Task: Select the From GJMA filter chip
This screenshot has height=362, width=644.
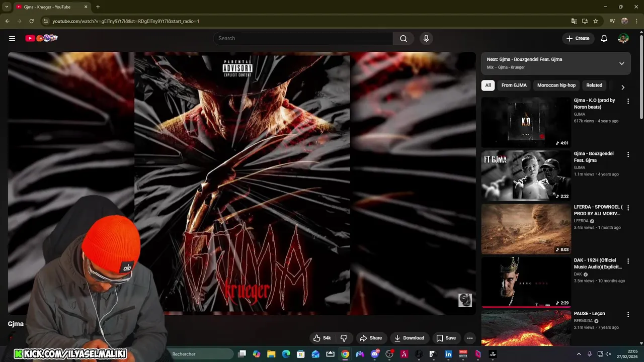Action: tap(514, 85)
